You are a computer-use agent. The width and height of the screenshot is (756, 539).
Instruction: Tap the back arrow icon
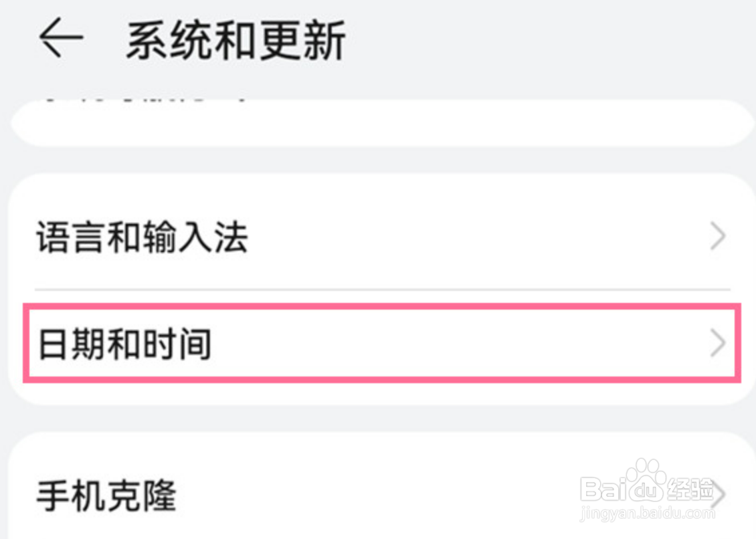pyautogui.click(x=60, y=37)
